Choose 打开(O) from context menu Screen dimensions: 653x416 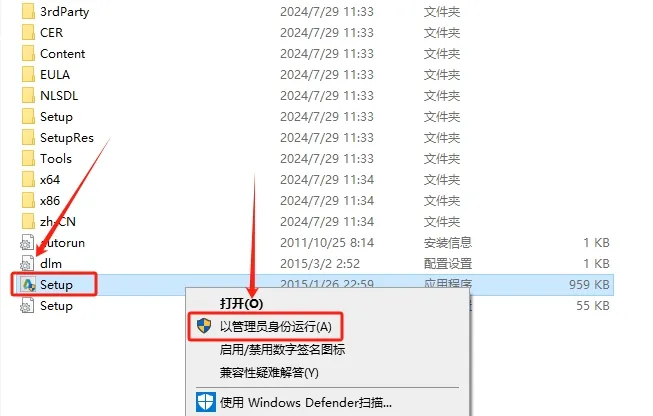point(241,304)
